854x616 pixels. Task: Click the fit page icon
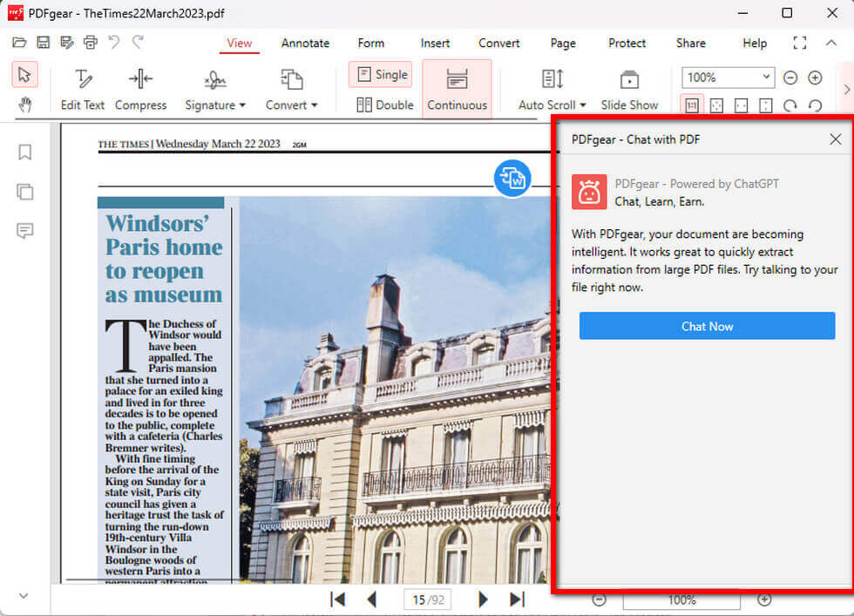coord(716,105)
